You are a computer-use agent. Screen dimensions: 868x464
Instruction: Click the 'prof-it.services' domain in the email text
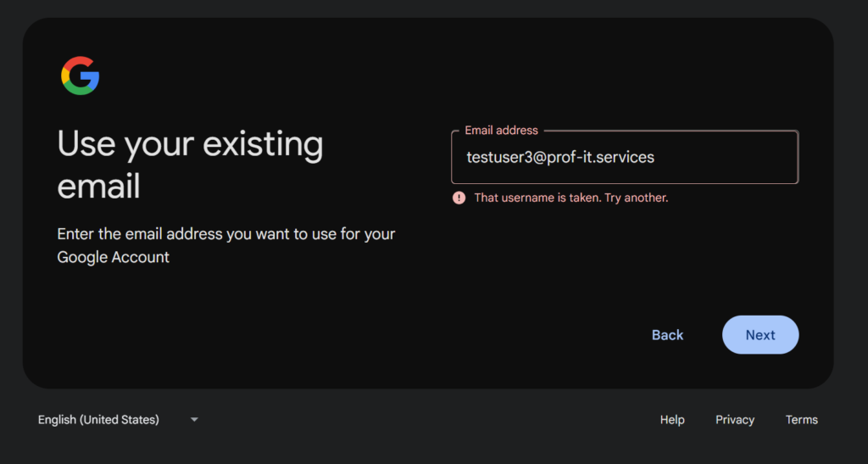point(600,157)
